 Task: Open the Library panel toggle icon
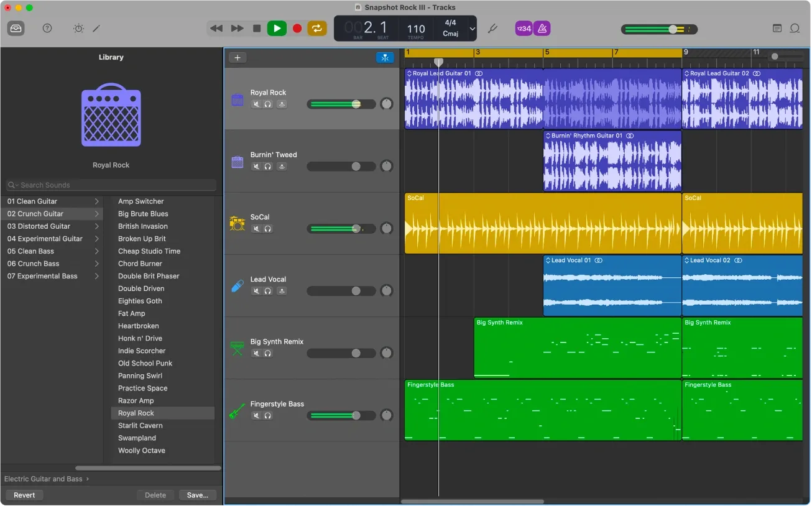[x=16, y=28]
